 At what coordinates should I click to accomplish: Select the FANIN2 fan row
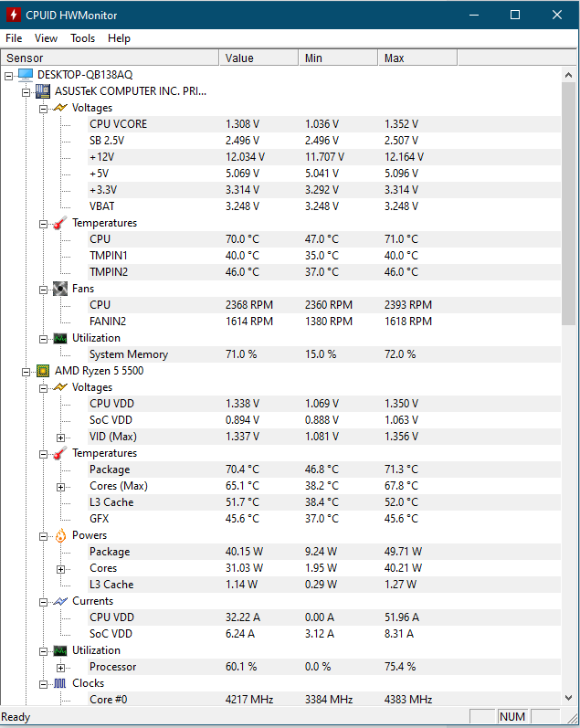324,322
